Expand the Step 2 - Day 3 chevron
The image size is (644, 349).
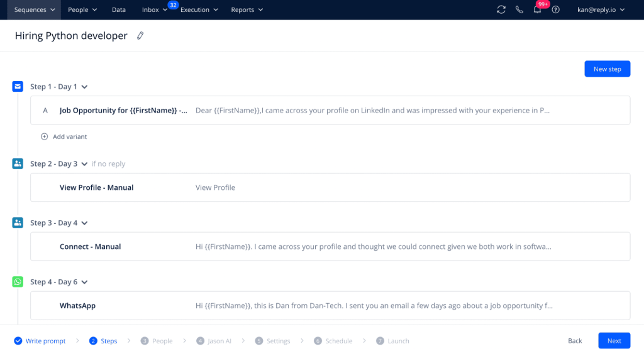coord(85,164)
